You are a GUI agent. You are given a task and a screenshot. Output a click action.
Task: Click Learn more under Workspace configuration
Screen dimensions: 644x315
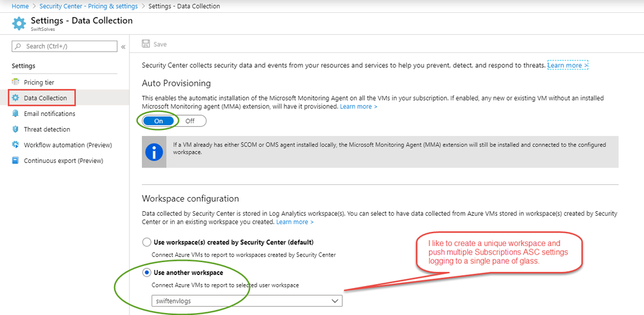click(295, 222)
